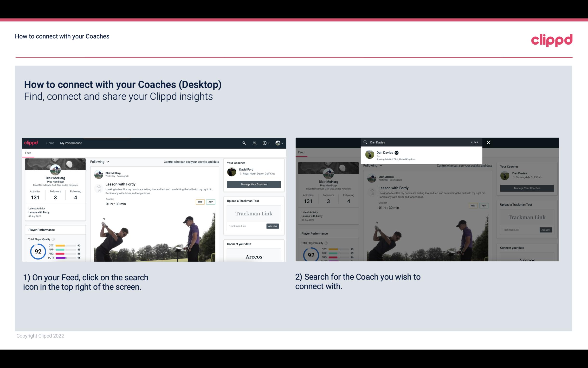Image resolution: width=588 pixels, height=368 pixels.
Task: Click the Clippd search icon top right
Action: [243, 143]
